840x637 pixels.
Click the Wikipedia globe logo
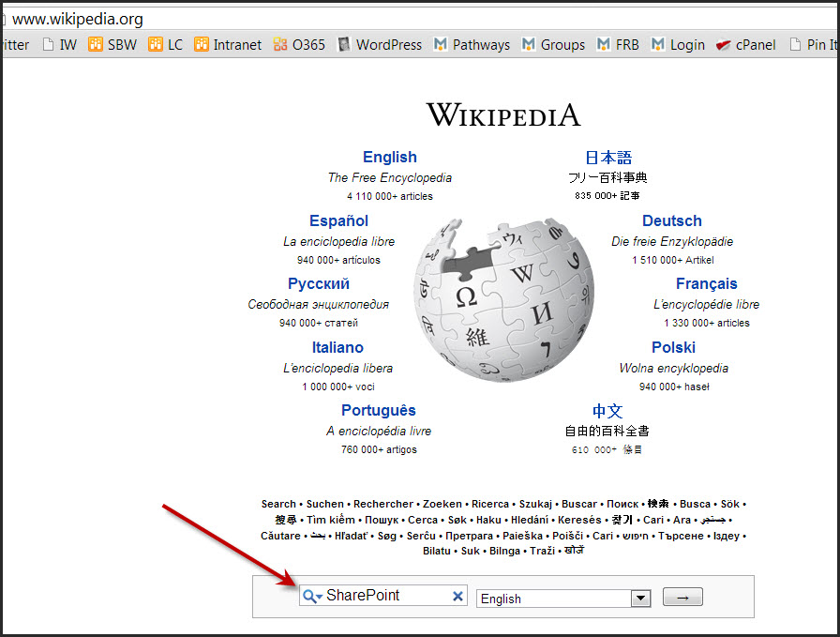[x=503, y=299]
